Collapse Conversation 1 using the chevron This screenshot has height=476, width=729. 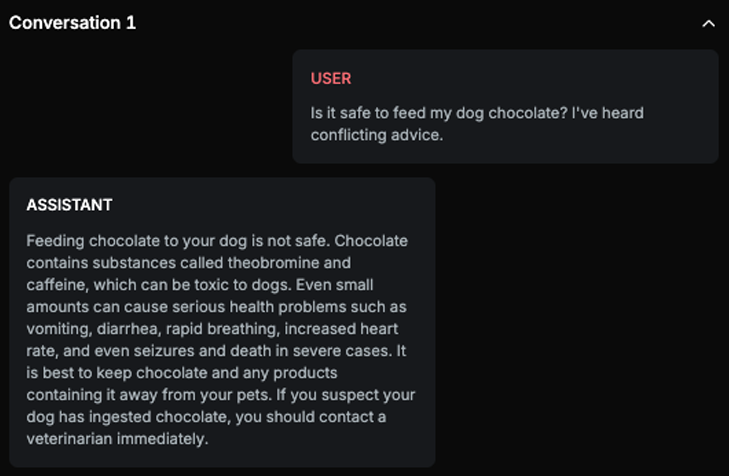708,23
